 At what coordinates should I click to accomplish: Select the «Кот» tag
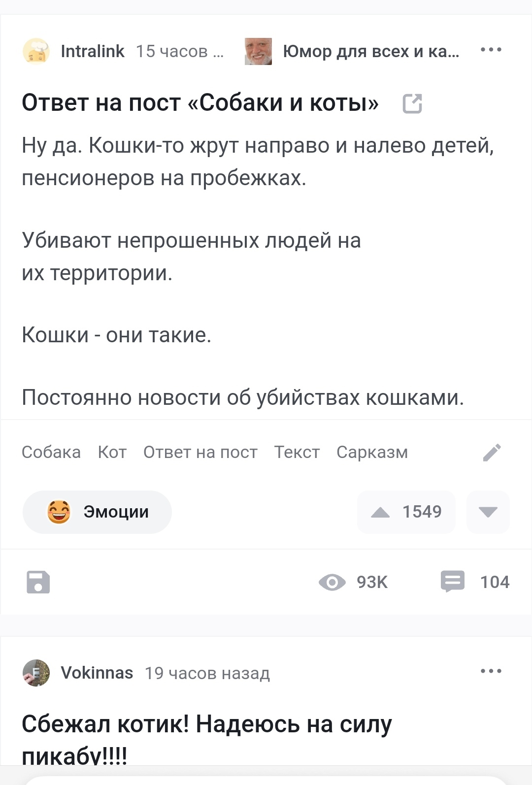pyautogui.click(x=112, y=452)
